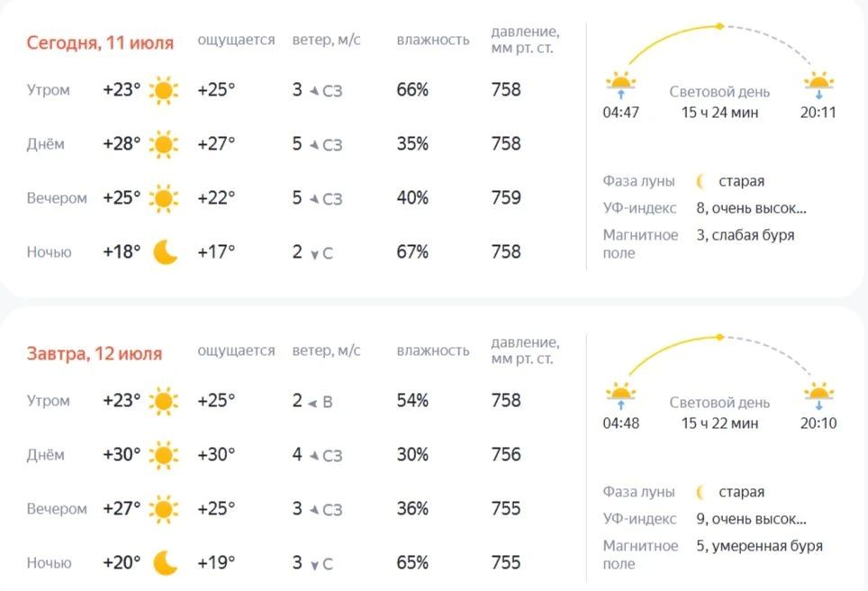Click the 'давление, мм рт. ст.' header for today
This screenshot has width=868, height=591.
[x=525, y=40]
